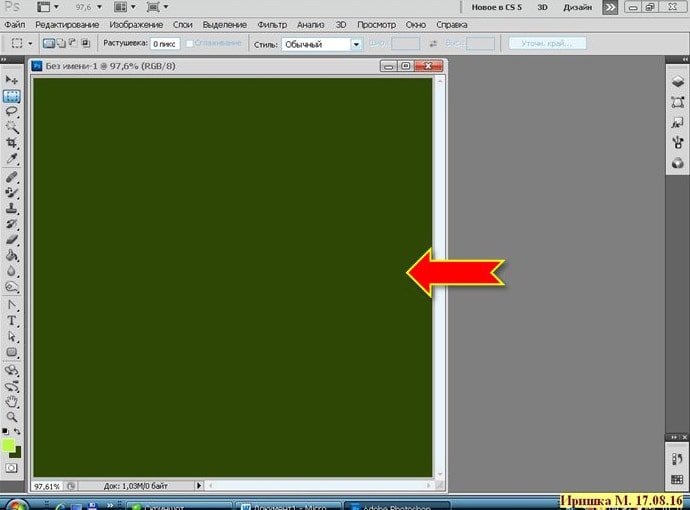This screenshot has width=690, height=510.
Task: Toggle Quick Mask mode
Action: point(12,467)
